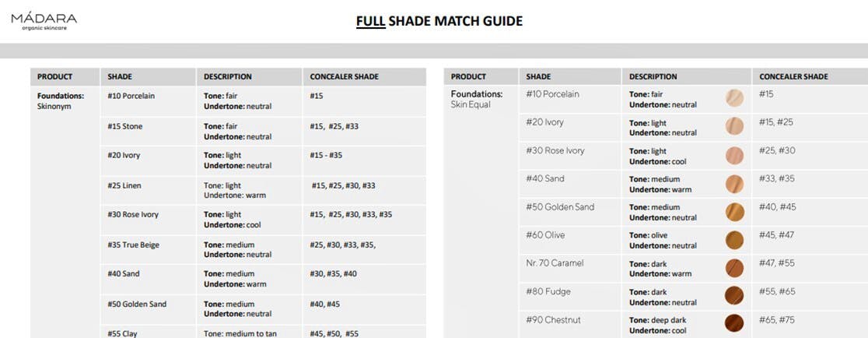Click the #10 Porcelain color swatch
Viewport: 868px width, 338px height.
pyautogui.click(x=734, y=98)
